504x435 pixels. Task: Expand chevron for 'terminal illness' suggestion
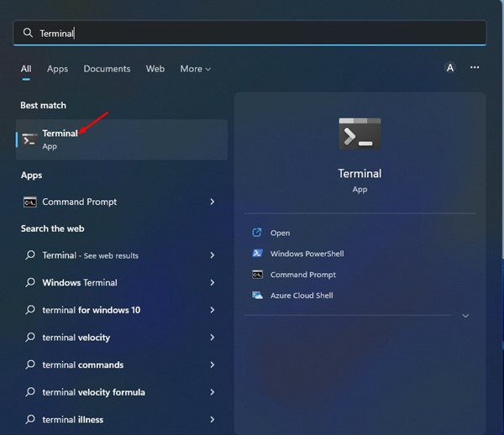213,419
